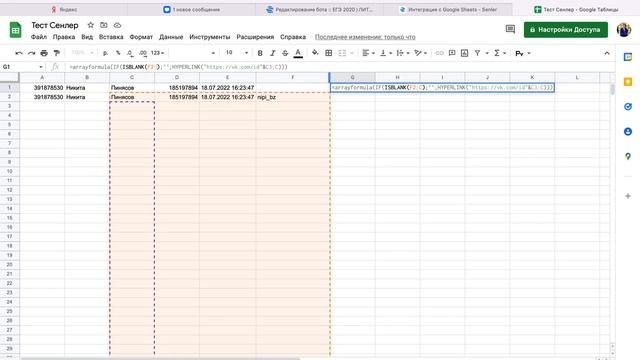Open text rotation dropdown
The width and height of the screenshot is (640, 360).
point(420,53)
